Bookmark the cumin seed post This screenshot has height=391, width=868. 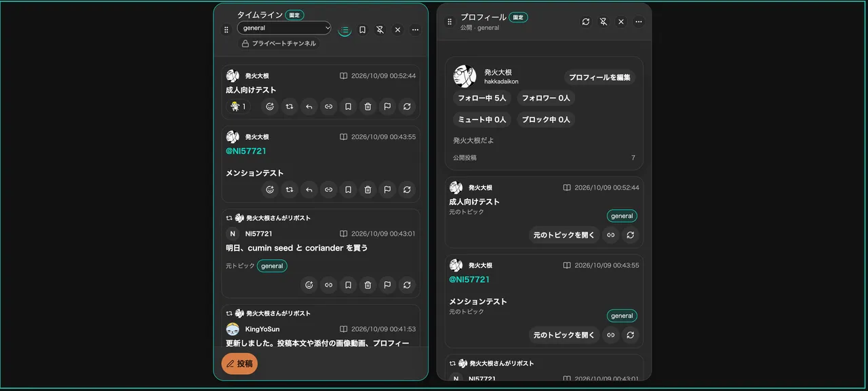tap(348, 285)
